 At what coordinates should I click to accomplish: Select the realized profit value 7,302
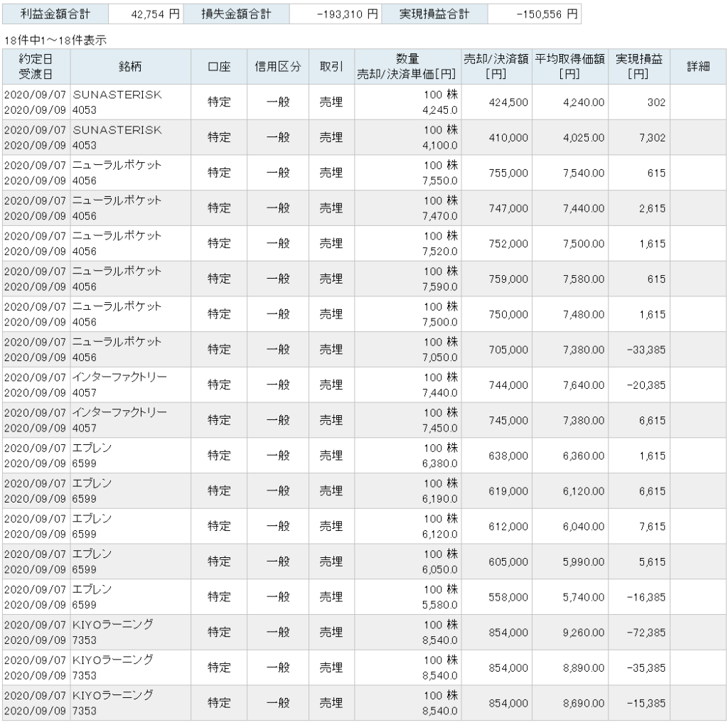click(653, 137)
